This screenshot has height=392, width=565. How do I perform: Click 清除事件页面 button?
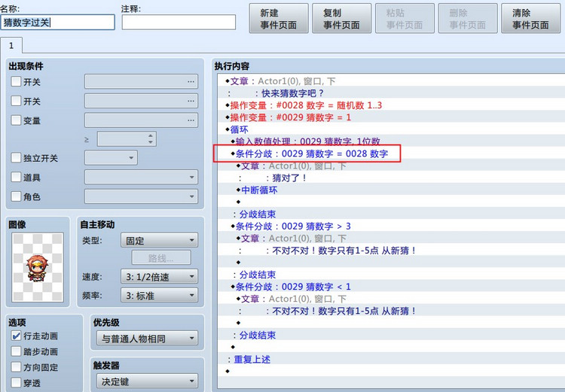tap(531, 19)
